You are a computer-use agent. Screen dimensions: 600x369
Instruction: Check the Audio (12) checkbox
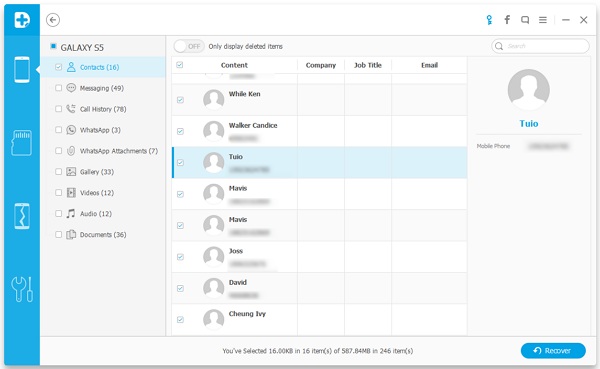[x=58, y=213]
